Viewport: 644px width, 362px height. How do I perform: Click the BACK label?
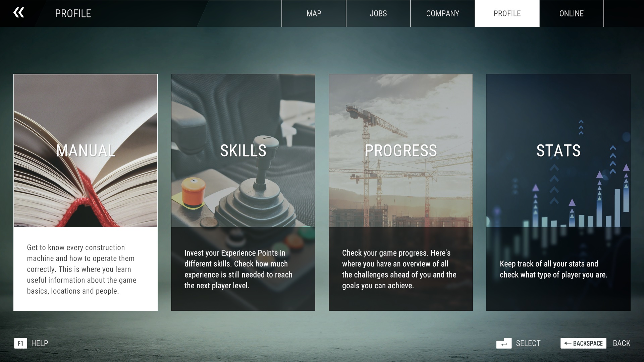[622, 343]
